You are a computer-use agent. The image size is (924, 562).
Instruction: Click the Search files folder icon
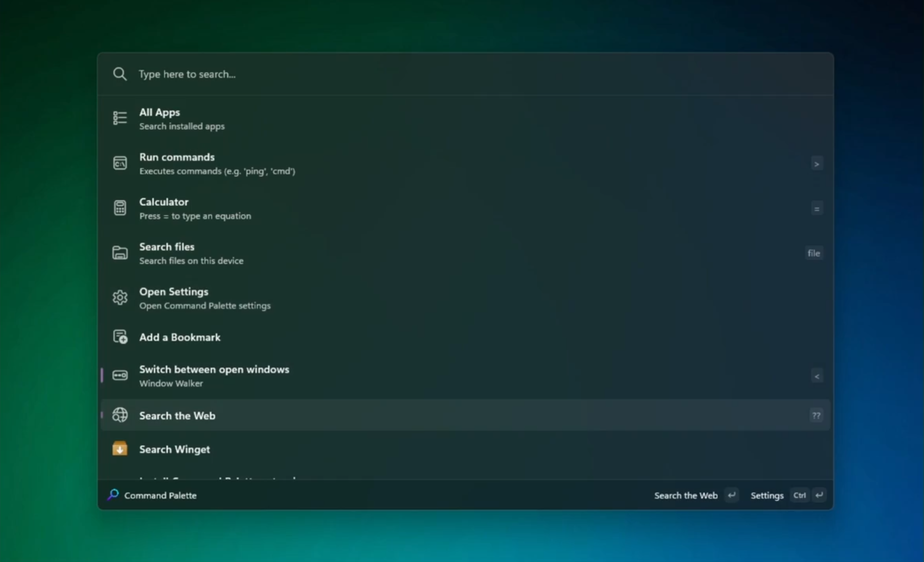[x=120, y=253]
